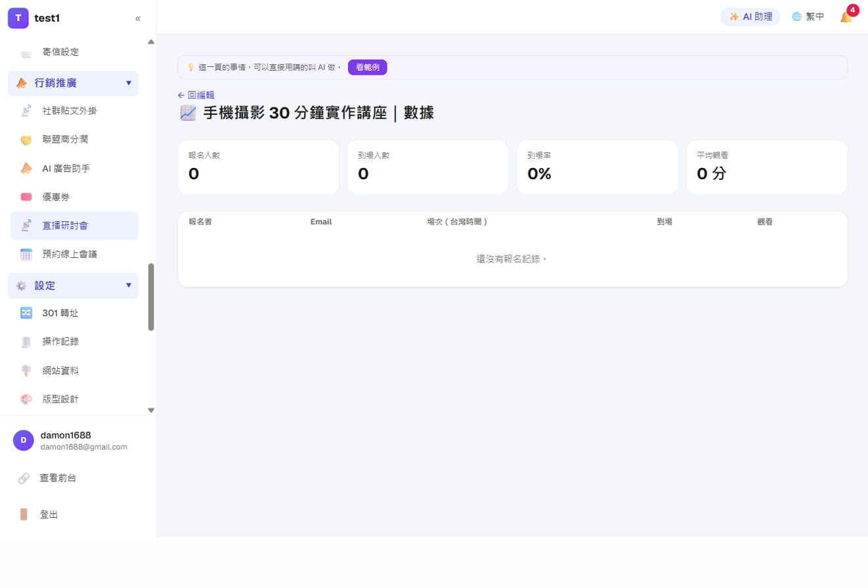Follow the ← 回編輯 link
This screenshot has height=588, width=868.
[196, 95]
